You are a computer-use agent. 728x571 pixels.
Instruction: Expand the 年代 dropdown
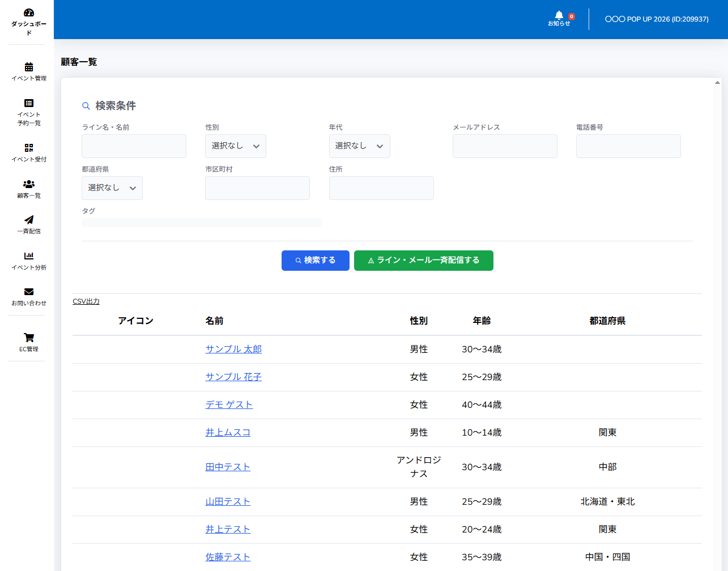click(x=359, y=146)
